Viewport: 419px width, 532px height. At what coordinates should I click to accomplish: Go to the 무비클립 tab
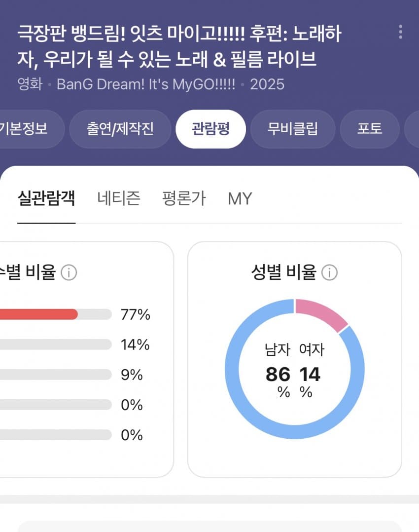[293, 129]
